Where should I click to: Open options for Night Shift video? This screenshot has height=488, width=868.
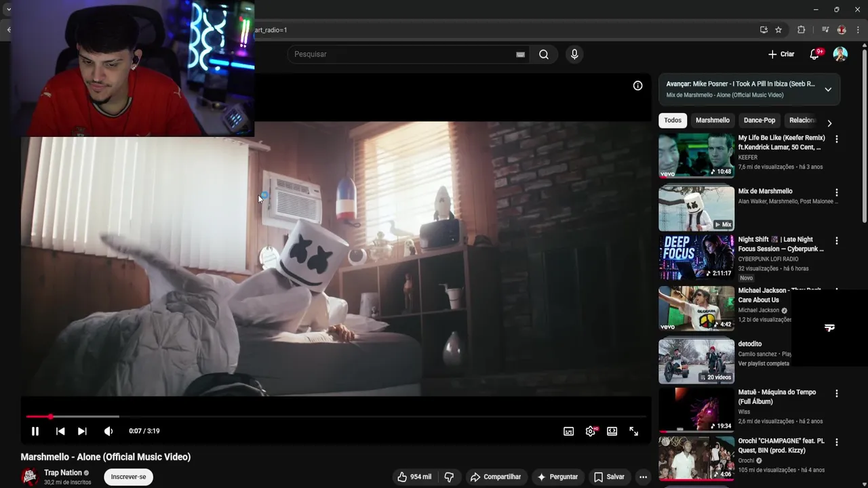(x=836, y=240)
